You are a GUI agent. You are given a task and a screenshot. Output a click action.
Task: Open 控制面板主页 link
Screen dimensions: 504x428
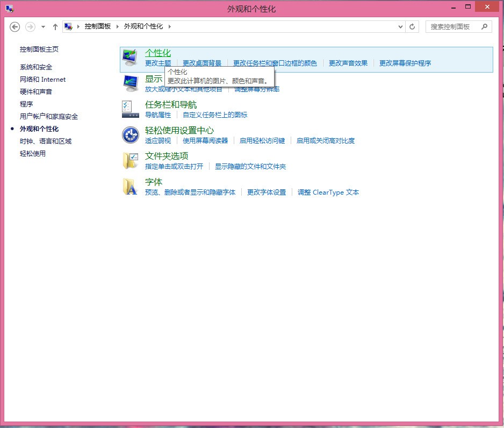click(39, 49)
